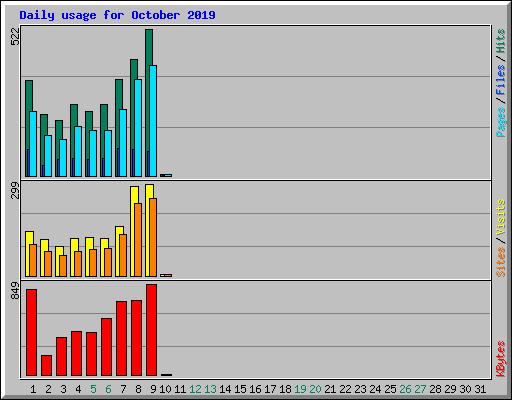Click the day 1 red KBytes bar

coord(32,332)
